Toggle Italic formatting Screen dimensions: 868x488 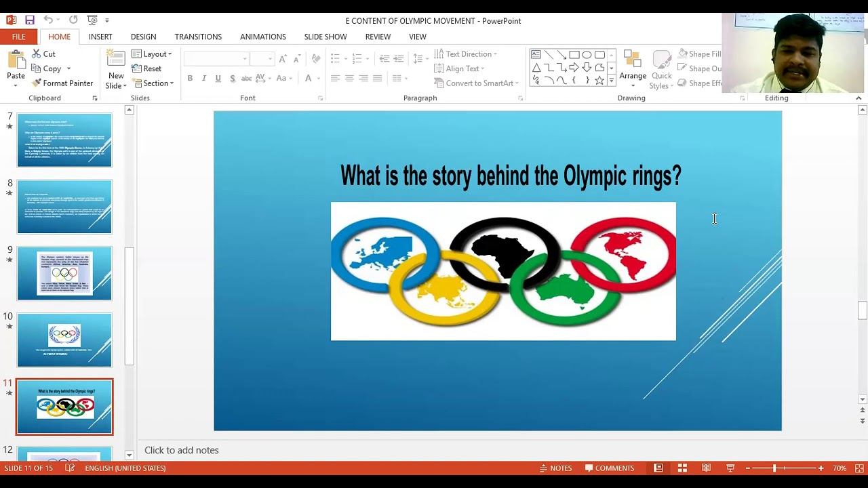204,79
